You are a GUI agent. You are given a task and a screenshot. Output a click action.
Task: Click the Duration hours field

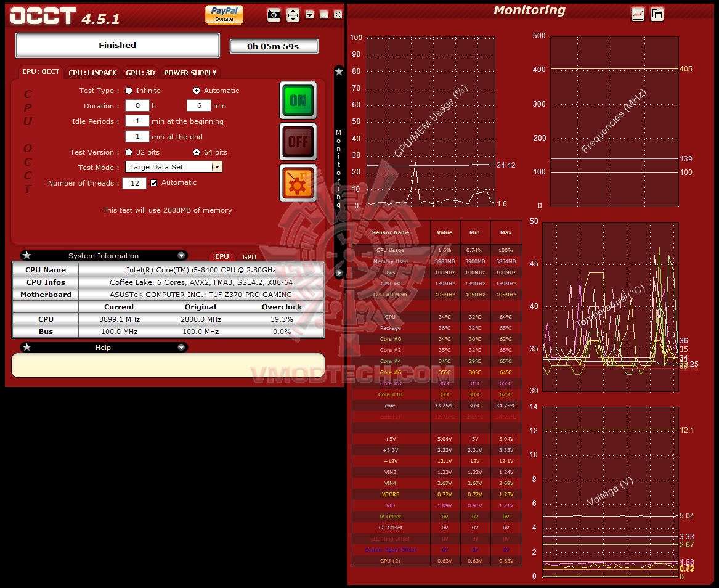[137, 105]
